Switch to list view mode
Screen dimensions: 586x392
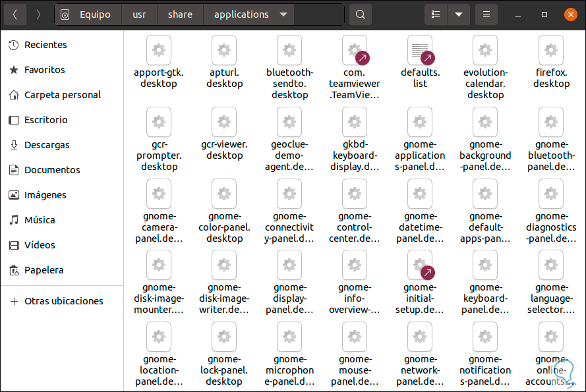[435, 13]
